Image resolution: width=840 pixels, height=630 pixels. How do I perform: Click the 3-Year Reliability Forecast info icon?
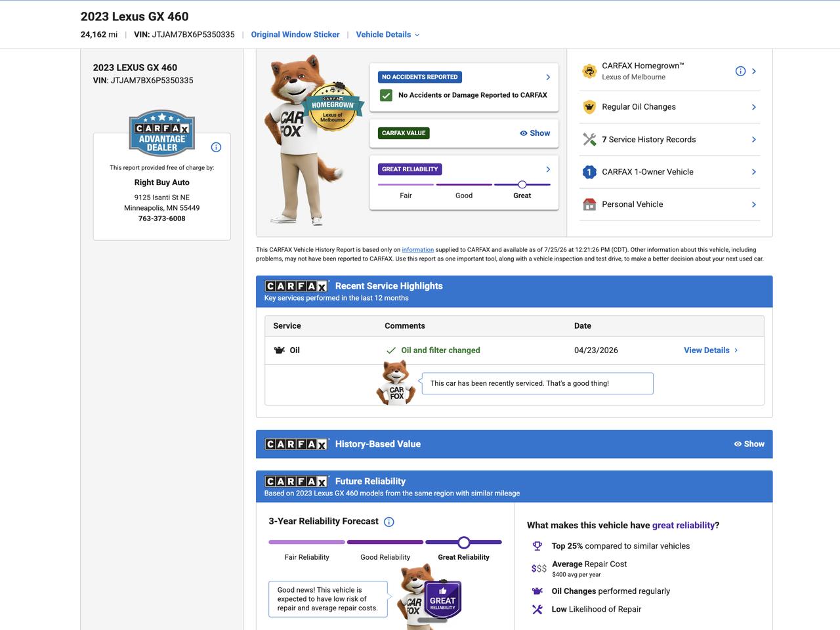388,522
